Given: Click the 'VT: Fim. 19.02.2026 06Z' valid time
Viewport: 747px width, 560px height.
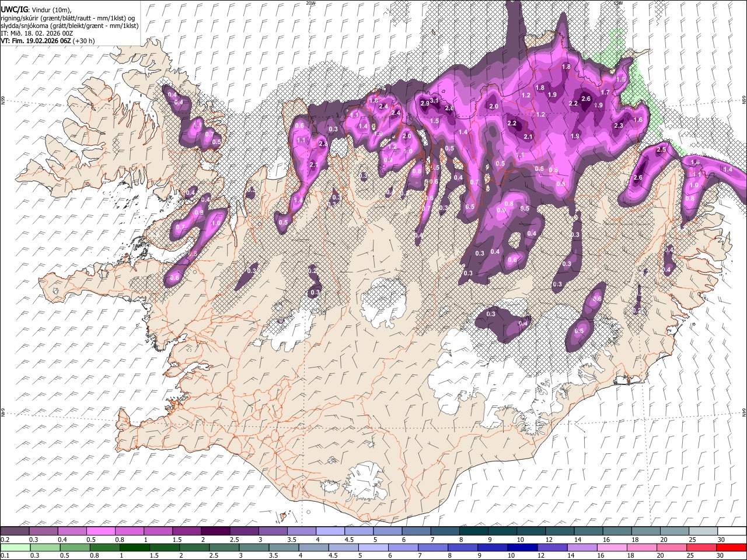Looking at the screenshot, I should [36, 41].
